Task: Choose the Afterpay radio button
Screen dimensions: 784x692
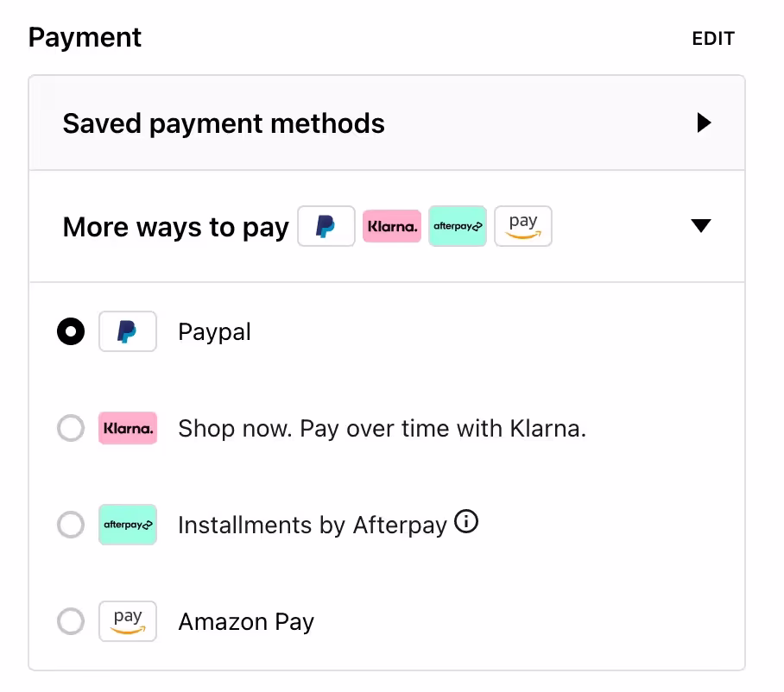Action: pyautogui.click(x=71, y=525)
